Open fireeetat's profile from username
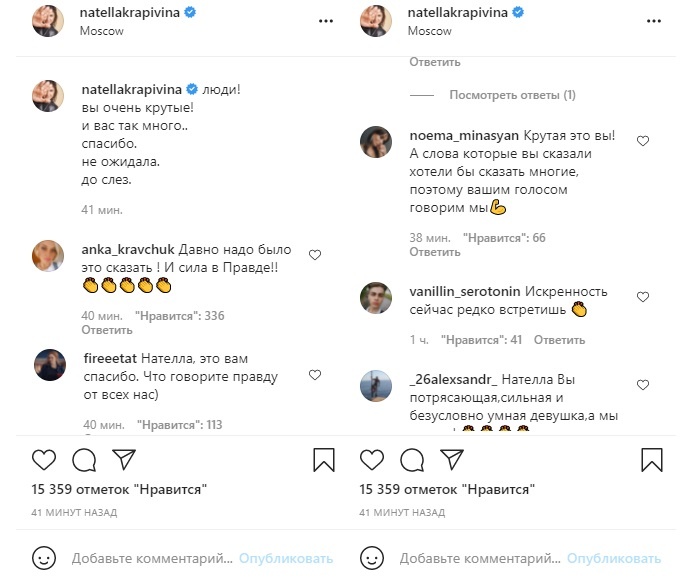Image resolution: width=700 pixels, height=582 pixels. (114, 358)
